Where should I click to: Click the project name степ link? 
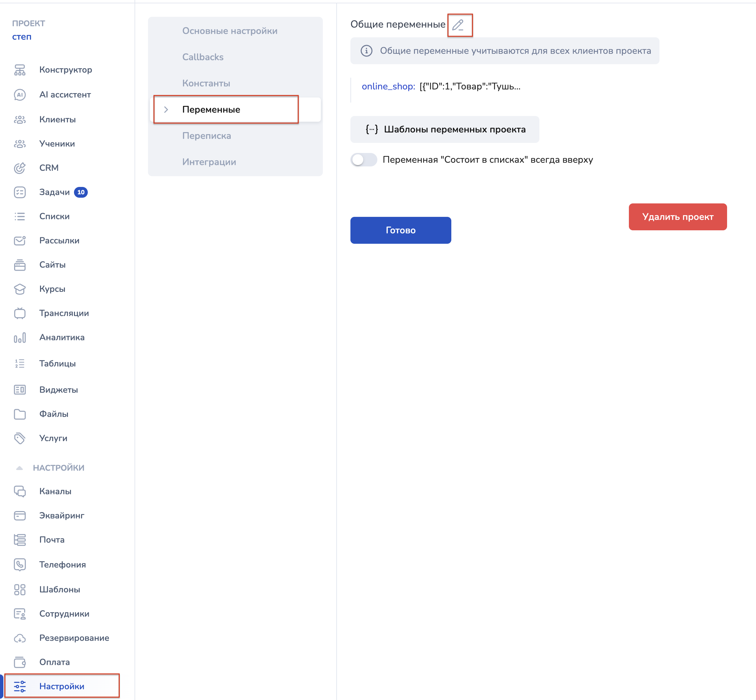tap(22, 37)
